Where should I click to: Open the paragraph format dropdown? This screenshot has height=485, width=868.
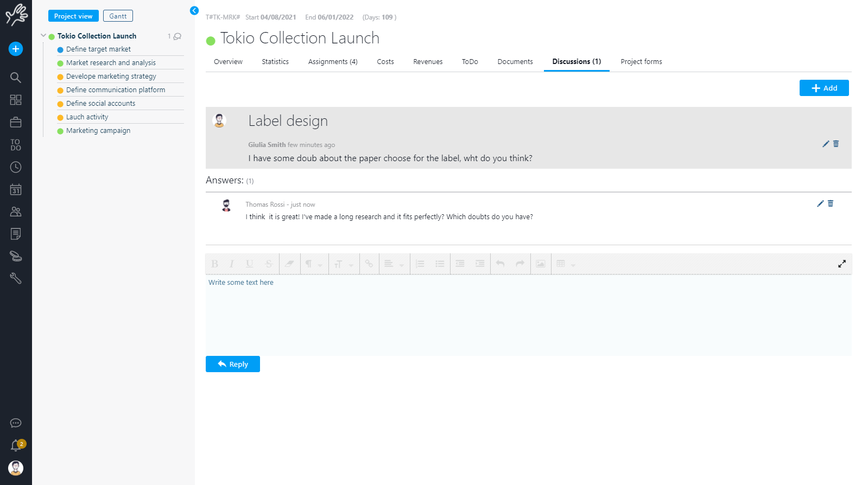click(313, 264)
